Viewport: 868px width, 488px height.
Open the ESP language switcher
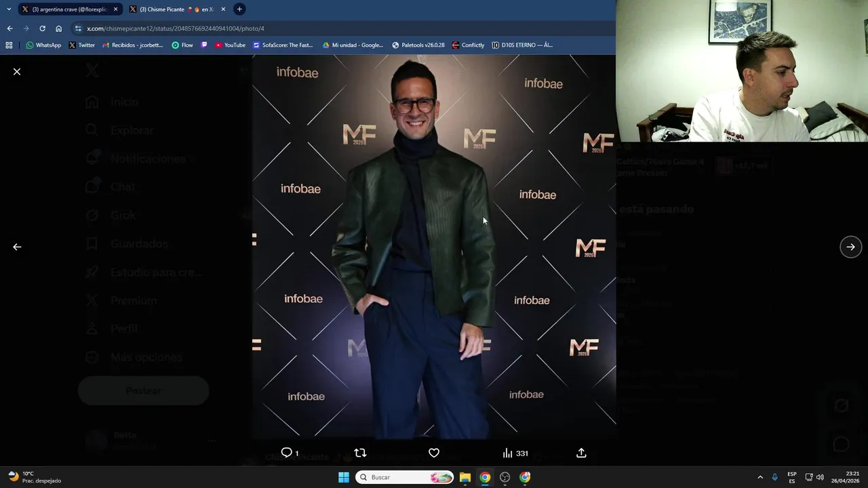pyautogui.click(x=792, y=477)
